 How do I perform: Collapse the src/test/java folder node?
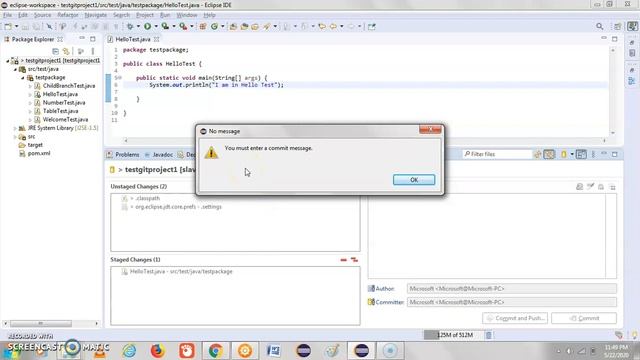(16, 69)
